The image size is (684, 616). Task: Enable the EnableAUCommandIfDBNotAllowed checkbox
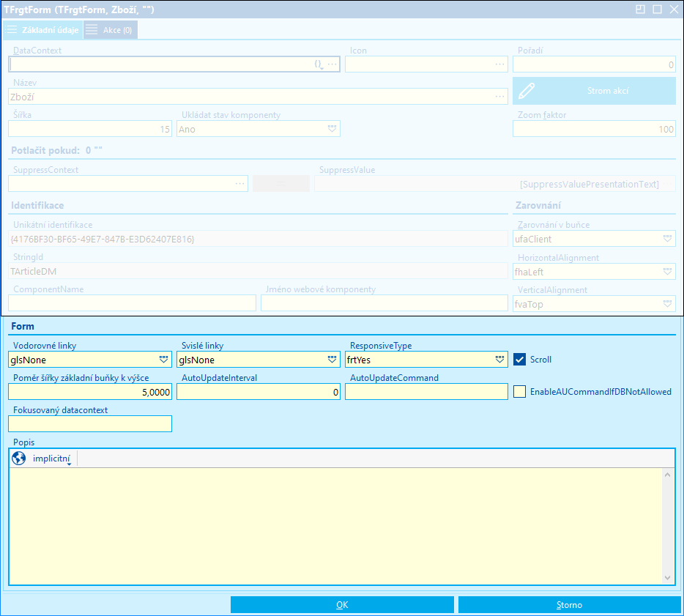coord(519,392)
